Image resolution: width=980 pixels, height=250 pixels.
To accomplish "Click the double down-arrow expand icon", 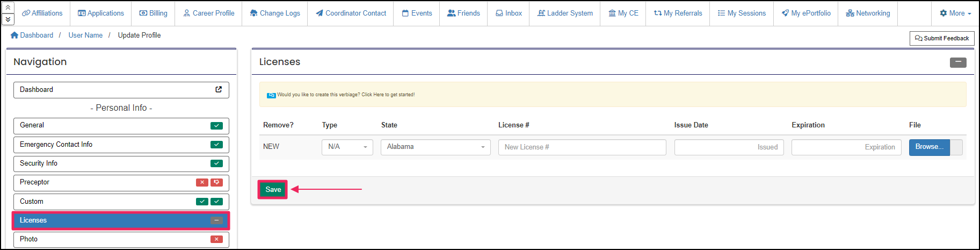I will pyautogui.click(x=8, y=19).
